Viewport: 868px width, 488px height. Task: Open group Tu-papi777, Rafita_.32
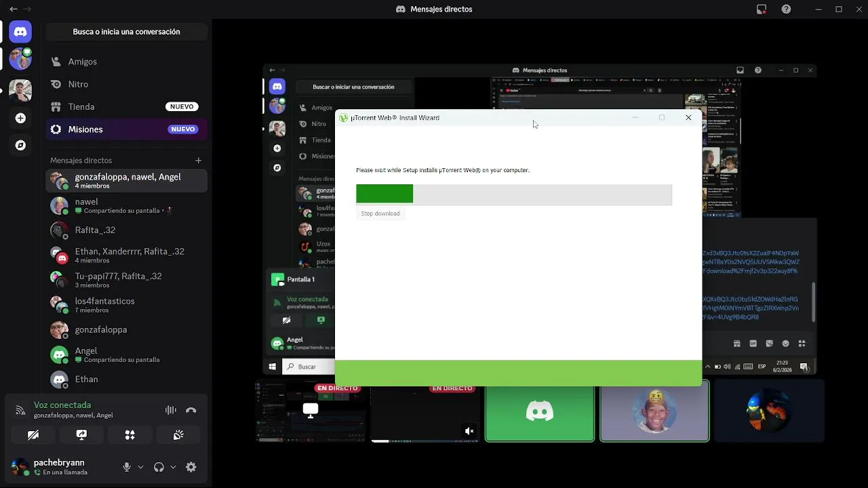126,280
